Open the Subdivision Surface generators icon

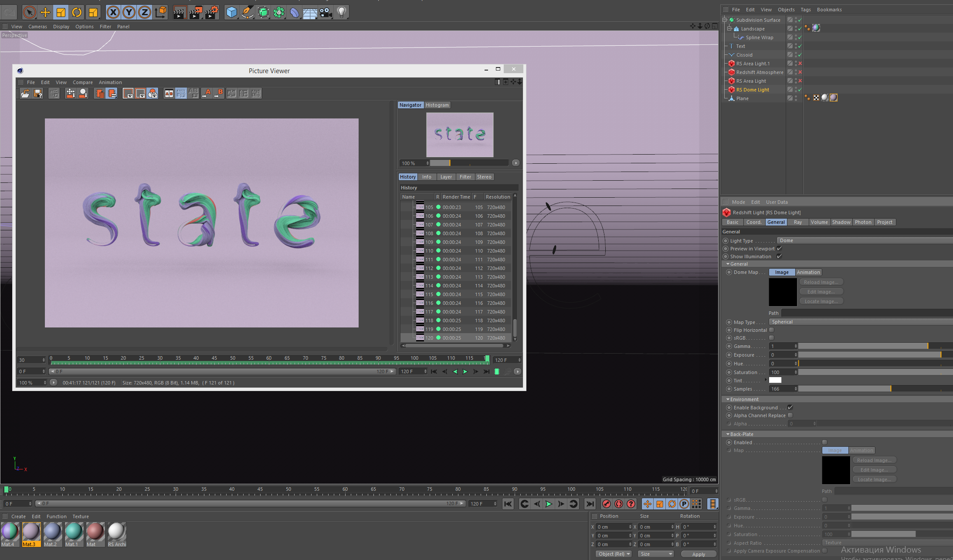[263, 12]
